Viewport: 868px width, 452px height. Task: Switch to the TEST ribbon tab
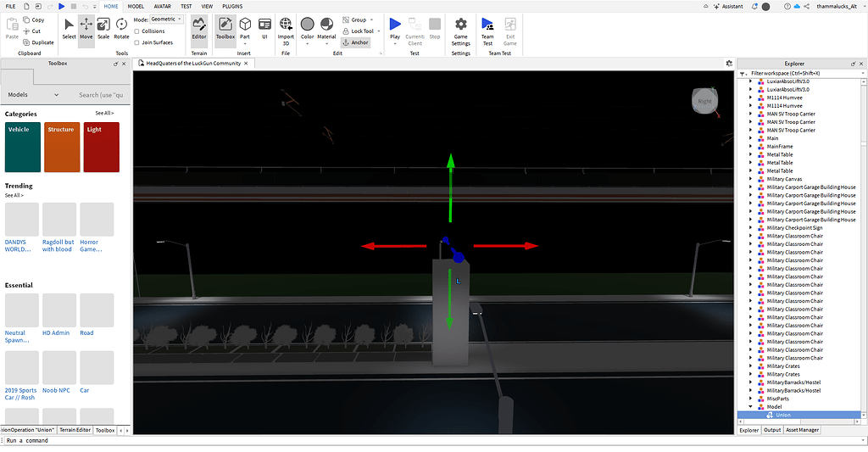point(186,7)
